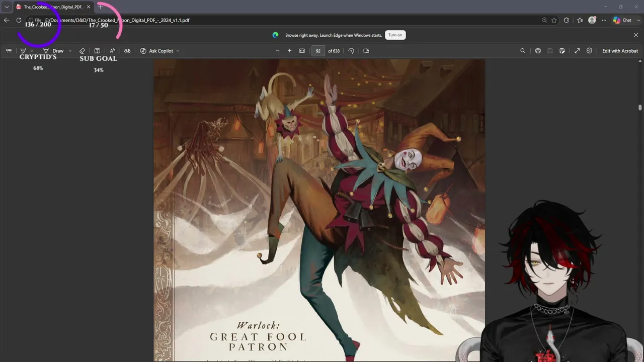Zoom out the PDF page

277,51
